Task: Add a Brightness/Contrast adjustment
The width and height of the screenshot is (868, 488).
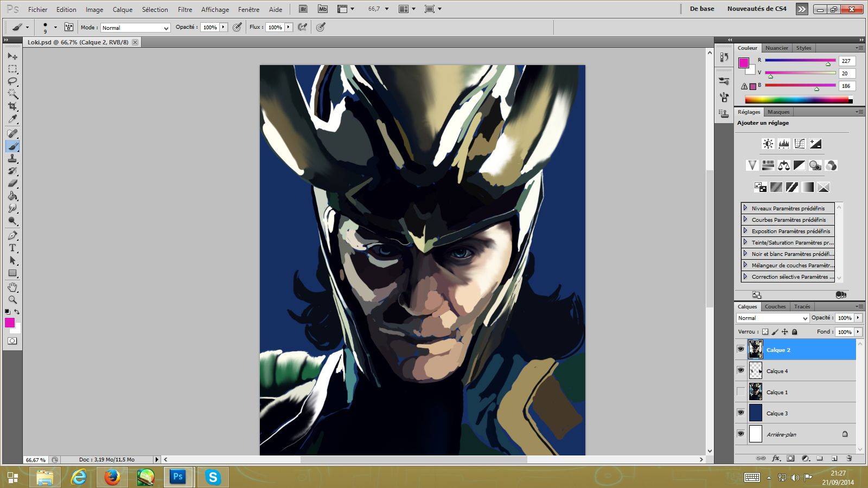Action: (768, 144)
